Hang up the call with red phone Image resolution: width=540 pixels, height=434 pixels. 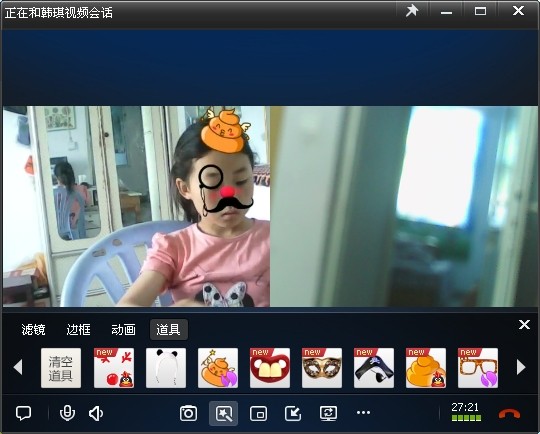509,413
